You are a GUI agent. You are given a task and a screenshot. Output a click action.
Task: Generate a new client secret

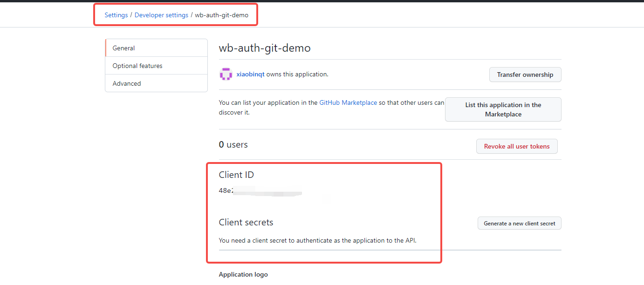coord(520,223)
